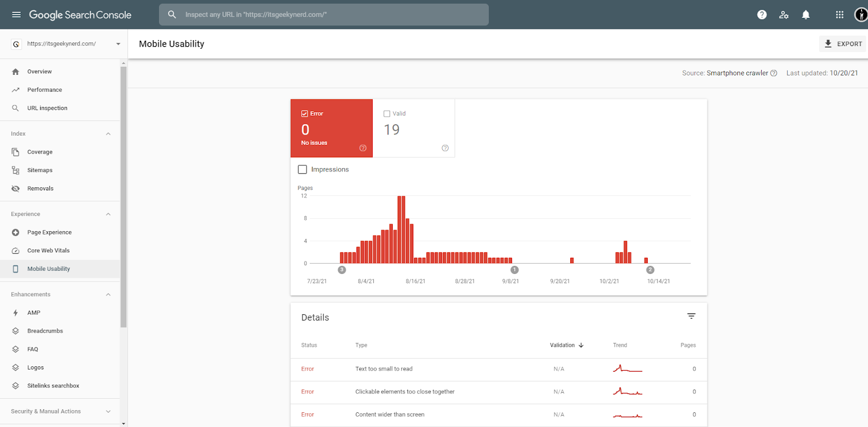This screenshot has width=868, height=427.
Task: Click help icon beside Smartphone crawler
Action: click(x=774, y=73)
